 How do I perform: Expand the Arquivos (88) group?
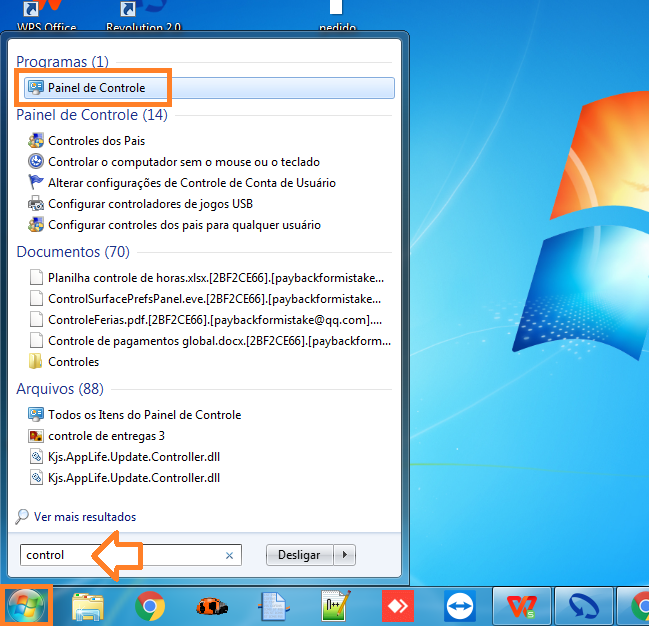point(60,389)
